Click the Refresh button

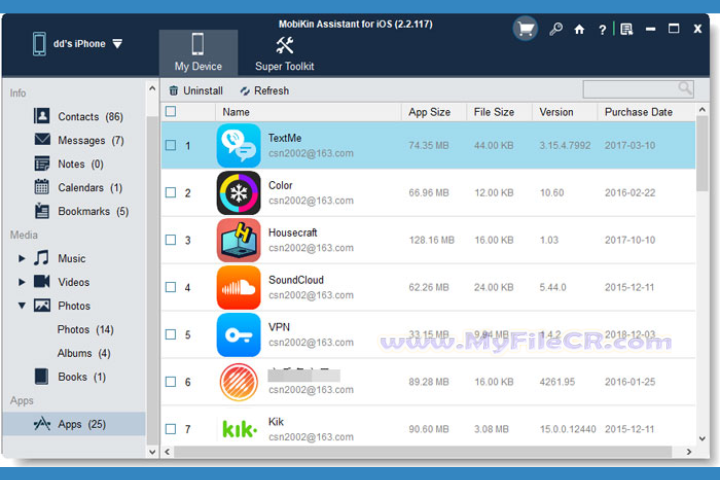[264, 90]
